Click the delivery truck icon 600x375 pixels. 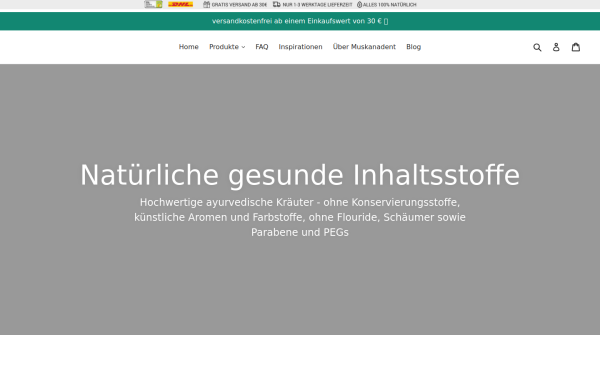276,5
